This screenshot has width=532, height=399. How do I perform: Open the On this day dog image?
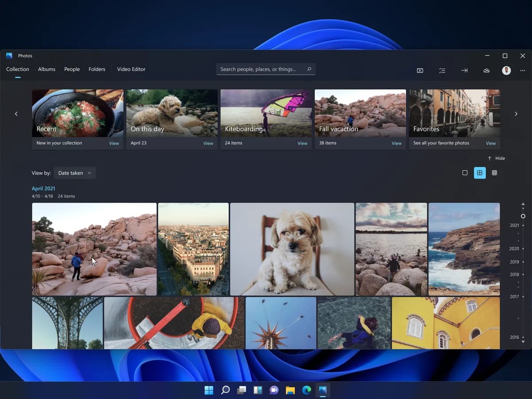(x=172, y=113)
